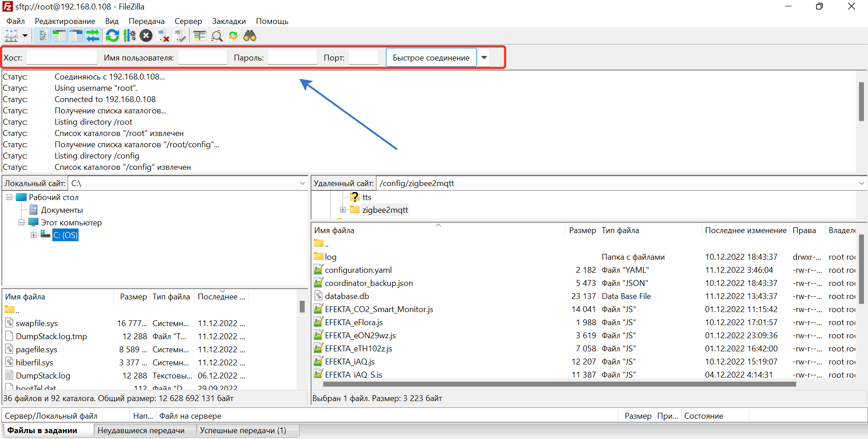The height and width of the screenshot is (439, 868).
Task: Collapse the Рабочий стол tree node
Action: (x=9, y=197)
